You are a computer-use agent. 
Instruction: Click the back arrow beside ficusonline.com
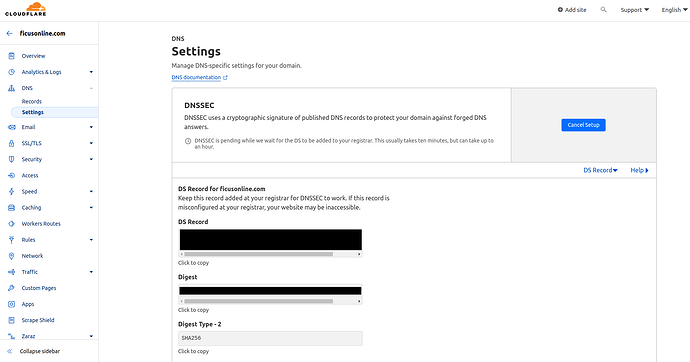(x=9, y=33)
